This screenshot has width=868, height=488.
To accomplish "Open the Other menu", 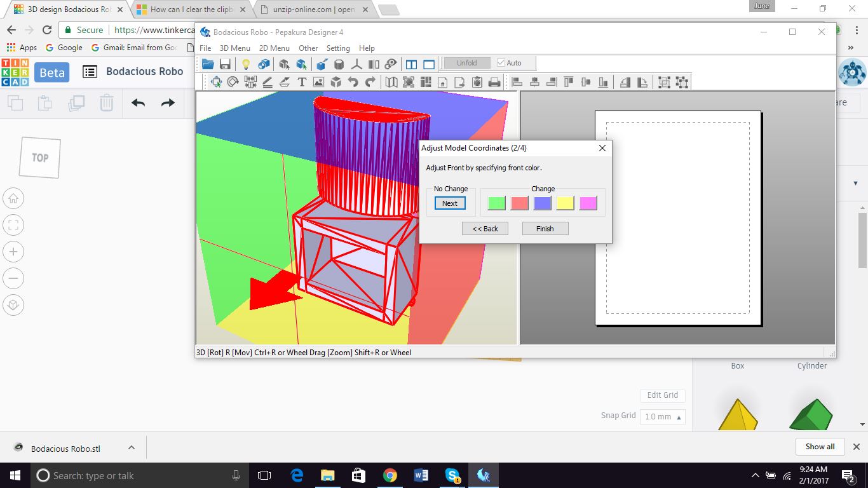I will (308, 48).
